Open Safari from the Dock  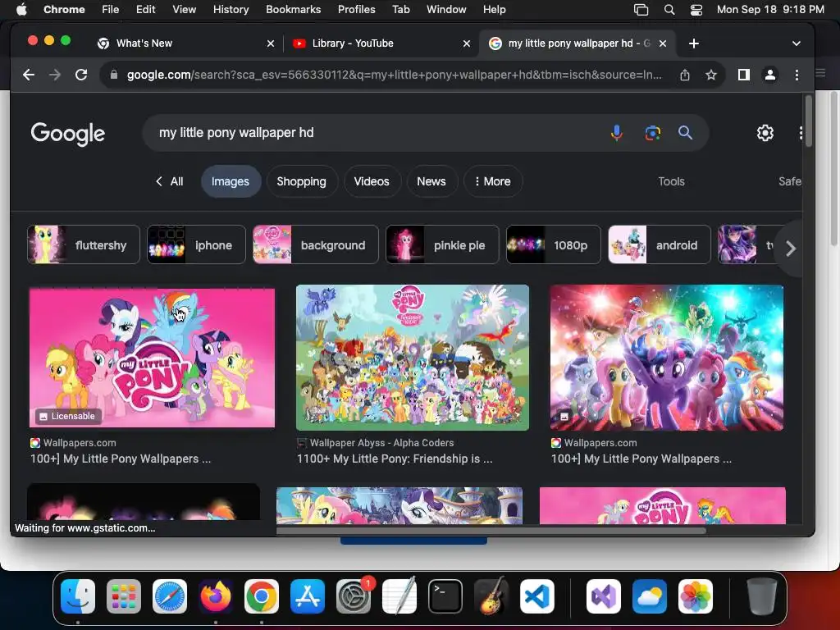[x=170, y=596]
